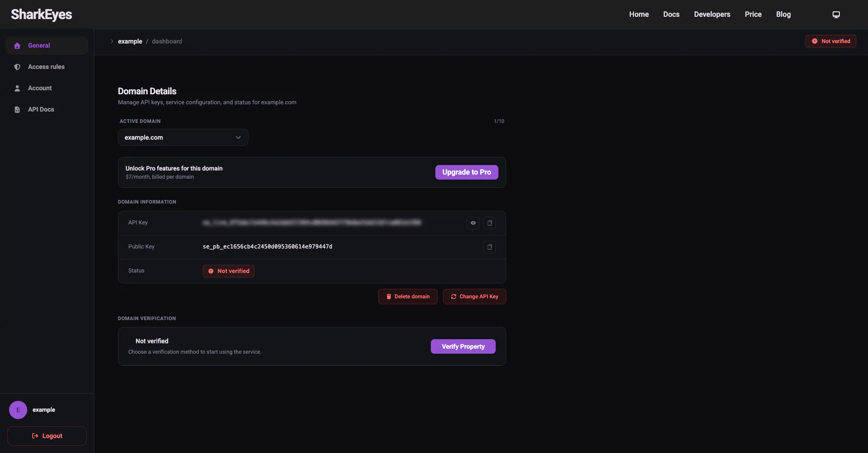Screen dimensions: 868x453
Task: Select General in the sidebar
Action: 47,45
